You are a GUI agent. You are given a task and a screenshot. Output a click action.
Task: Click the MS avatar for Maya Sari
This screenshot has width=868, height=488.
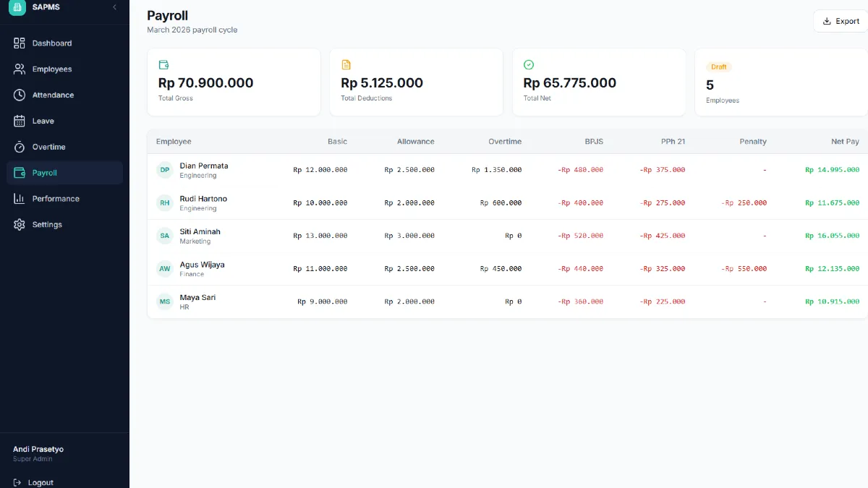click(165, 301)
